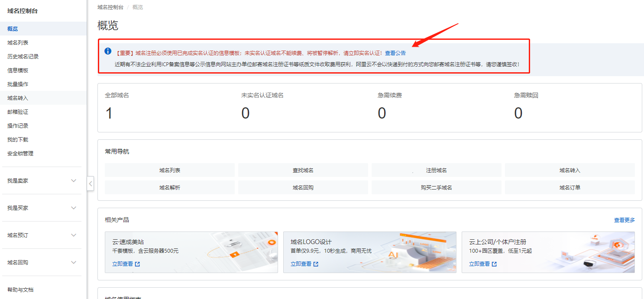Click external link icon under 云上公司/个体户注册
644x299 pixels.
[494, 264]
